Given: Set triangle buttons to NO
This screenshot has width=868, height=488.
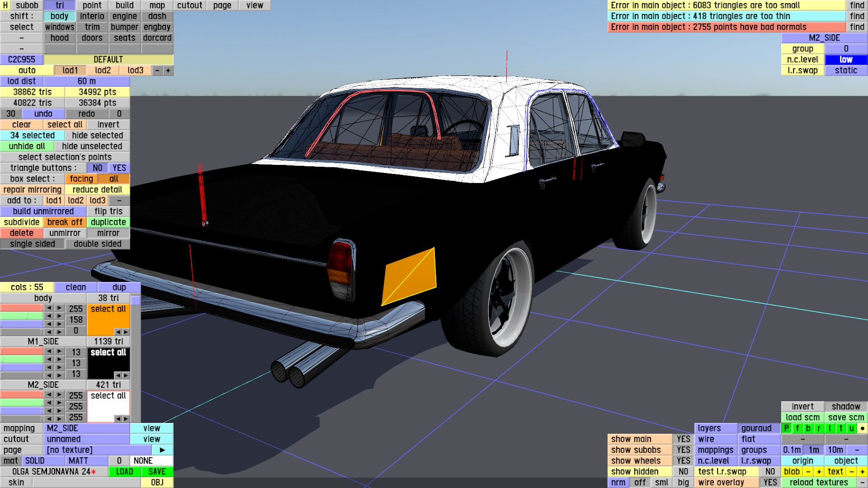Looking at the screenshot, I should [97, 168].
